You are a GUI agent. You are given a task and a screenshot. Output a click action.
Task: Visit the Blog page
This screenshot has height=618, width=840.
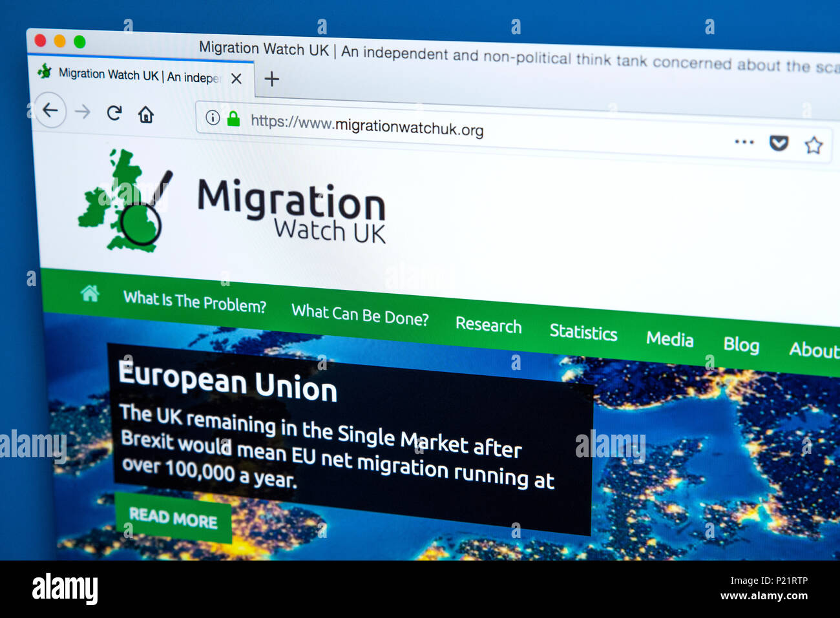(741, 345)
